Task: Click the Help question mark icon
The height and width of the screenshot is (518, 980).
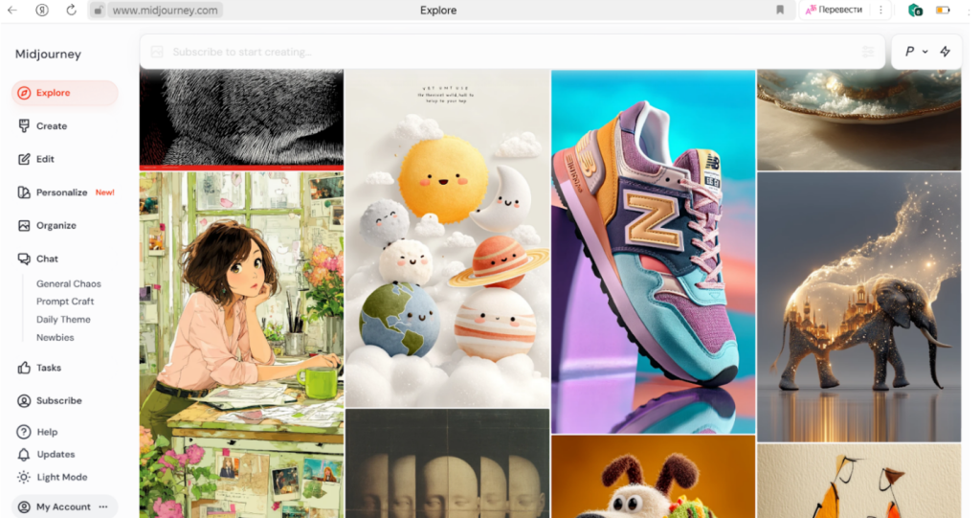Action: (x=25, y=432)
